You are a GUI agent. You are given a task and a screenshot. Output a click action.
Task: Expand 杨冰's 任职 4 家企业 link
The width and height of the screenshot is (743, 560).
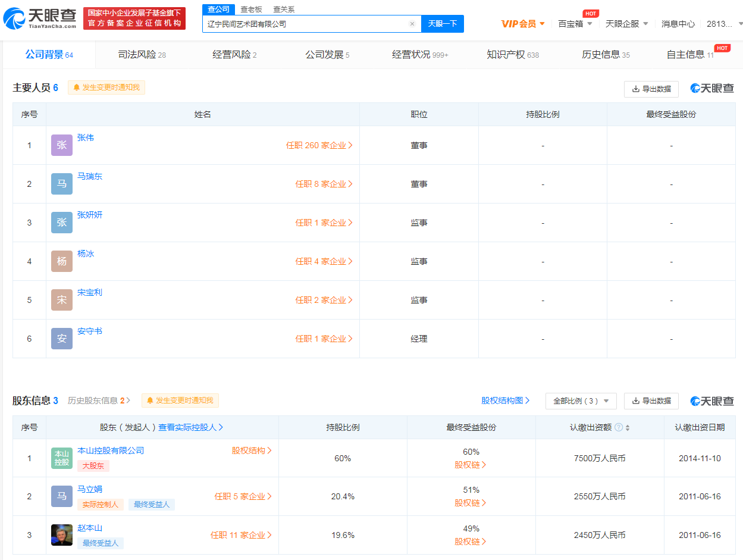[324, 261]
